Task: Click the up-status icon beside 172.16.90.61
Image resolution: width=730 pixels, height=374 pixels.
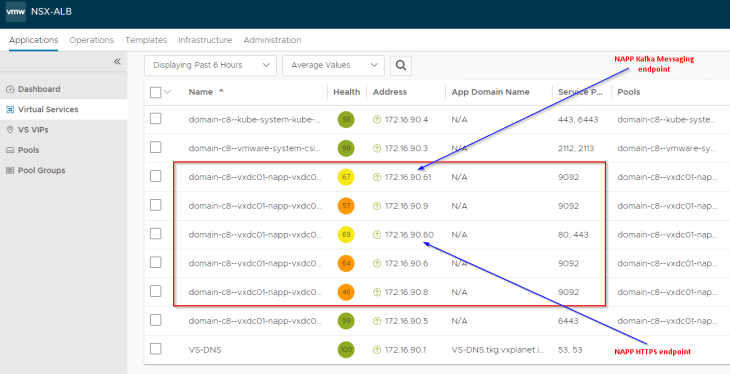Action: pos(377,177)
